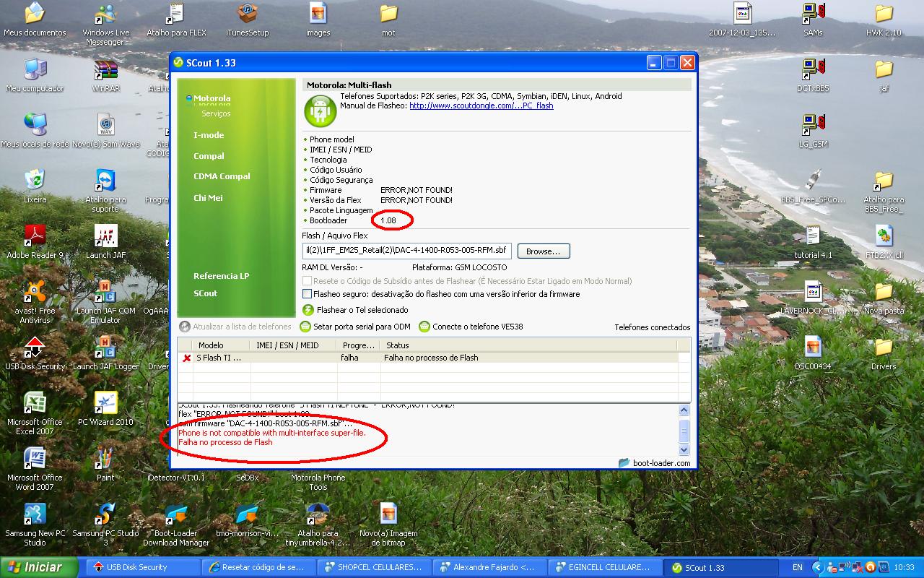Screen dimensions: 924x578
Task: Select SCout item in the sidebar
Action: [x=205, y=293]
